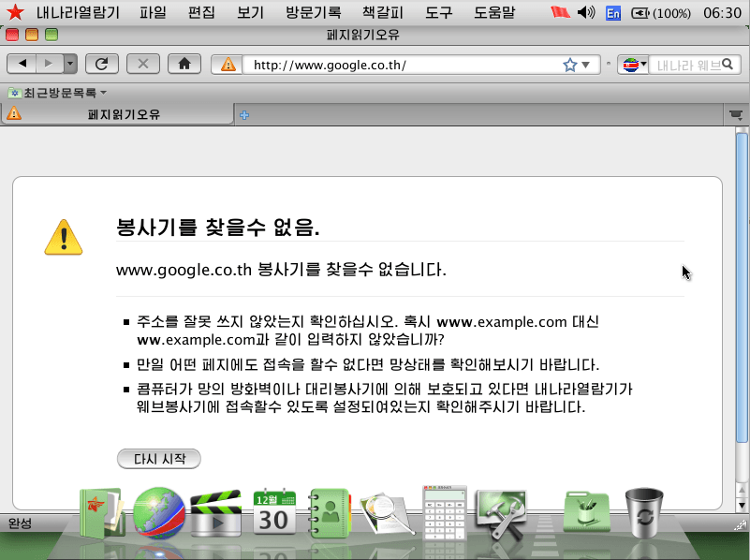The image size is (750, 560).
Task: Open the search engine selector dropdown
Action: (634, 65)
